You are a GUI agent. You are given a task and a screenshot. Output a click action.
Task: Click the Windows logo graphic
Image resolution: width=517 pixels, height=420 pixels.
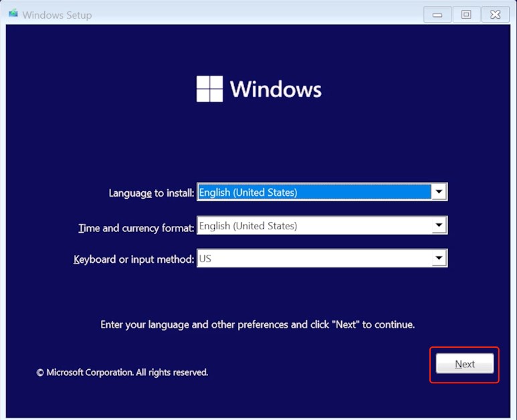pyautogui.click(x=210, y=89)
